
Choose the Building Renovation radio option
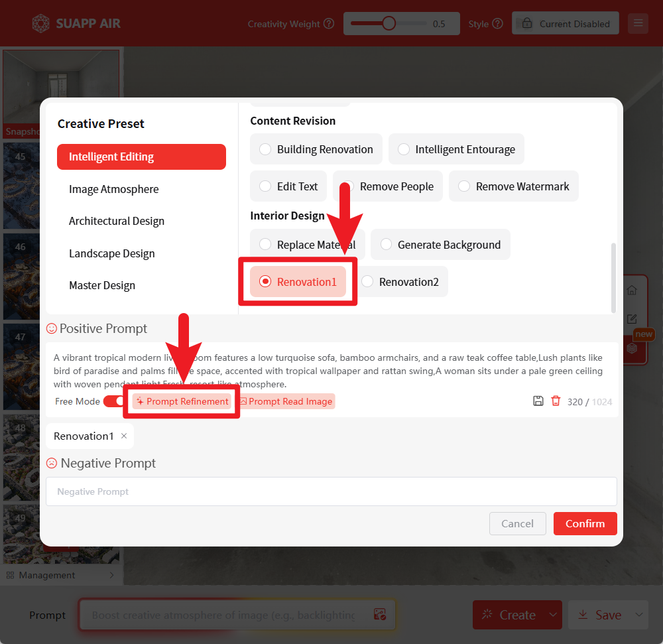click(265, 149)
